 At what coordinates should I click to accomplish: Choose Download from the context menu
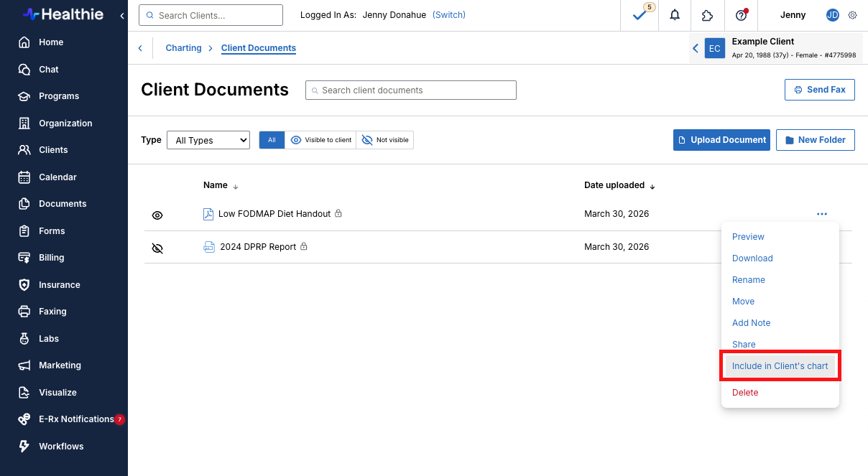click(x=752, y=258)
